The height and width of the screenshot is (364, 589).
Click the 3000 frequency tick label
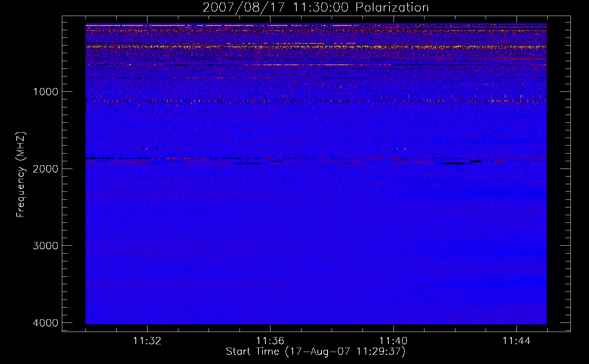coord(46,246)
